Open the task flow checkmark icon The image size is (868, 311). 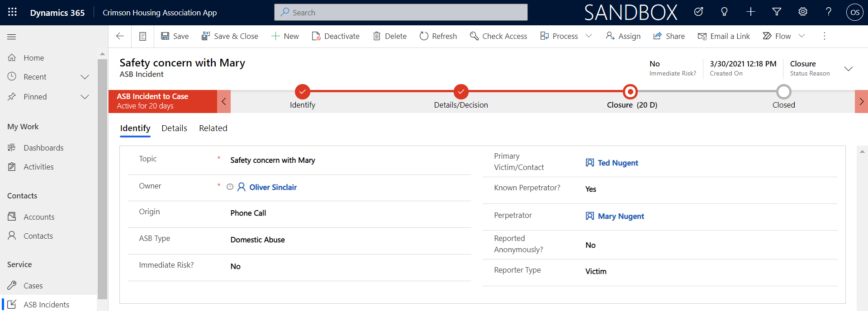(x=698, y=12)
